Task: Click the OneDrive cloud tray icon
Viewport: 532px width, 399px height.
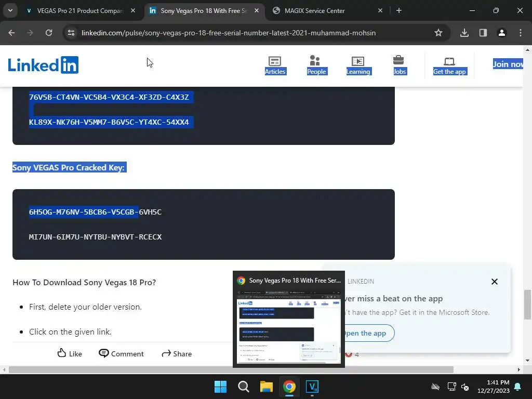Action: coord(435,387)
